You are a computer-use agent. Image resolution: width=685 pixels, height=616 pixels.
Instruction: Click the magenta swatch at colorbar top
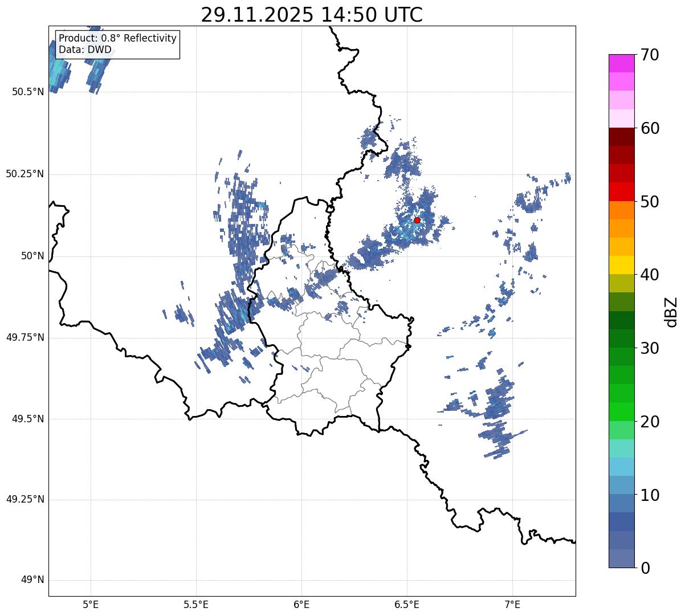click(622, 63)
